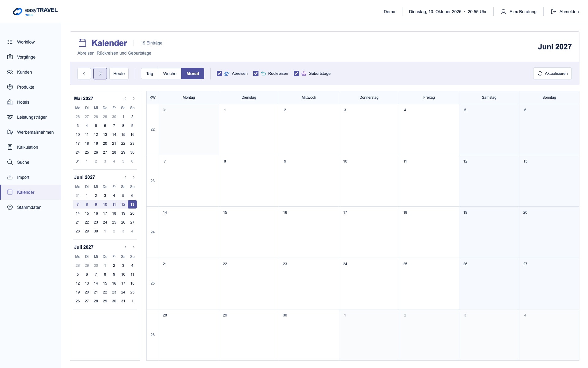Click the Donnerstag column header
The height and width of the screenshot is (368, 588).
(369, 98)
